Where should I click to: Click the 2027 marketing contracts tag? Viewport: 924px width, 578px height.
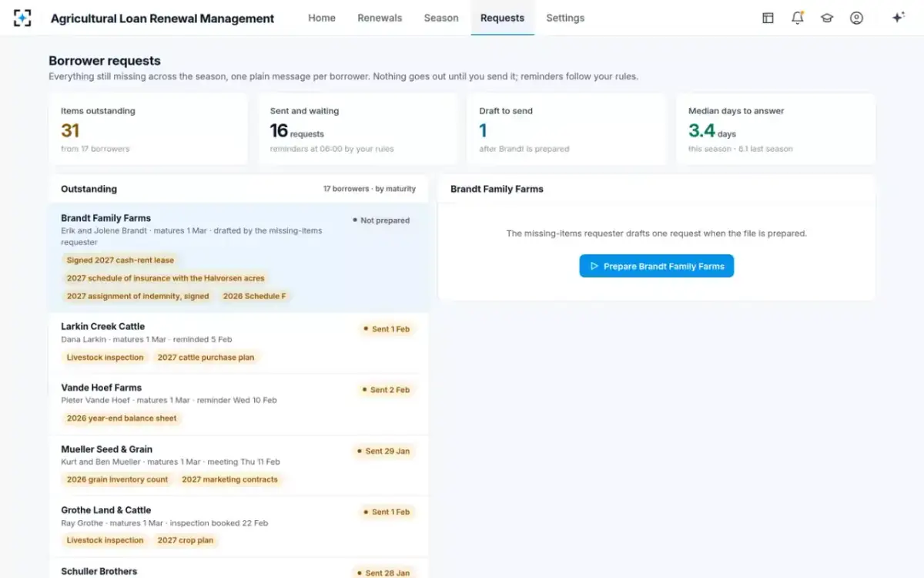point(229,479)
